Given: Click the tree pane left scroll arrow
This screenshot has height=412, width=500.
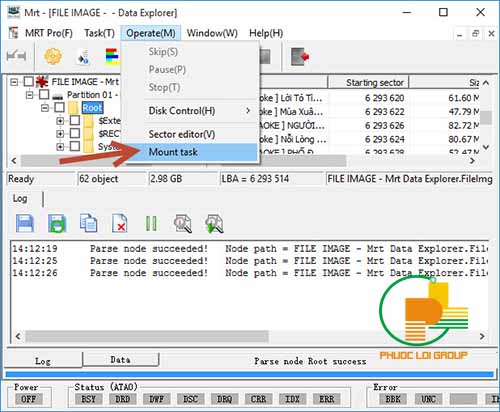Looking at the screenshot, I should (x=14, y=161).
